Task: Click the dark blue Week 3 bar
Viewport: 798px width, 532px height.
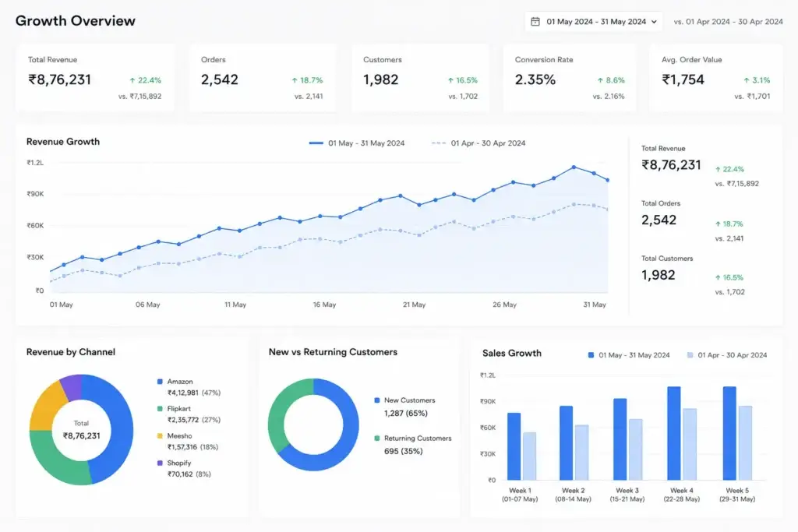Action: (620, 439)
